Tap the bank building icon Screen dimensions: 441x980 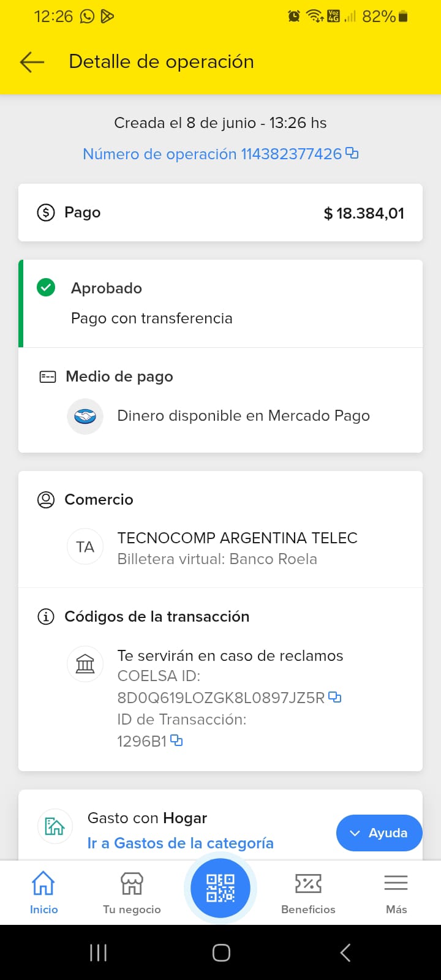pyautogui.click(x=85, y=664)
